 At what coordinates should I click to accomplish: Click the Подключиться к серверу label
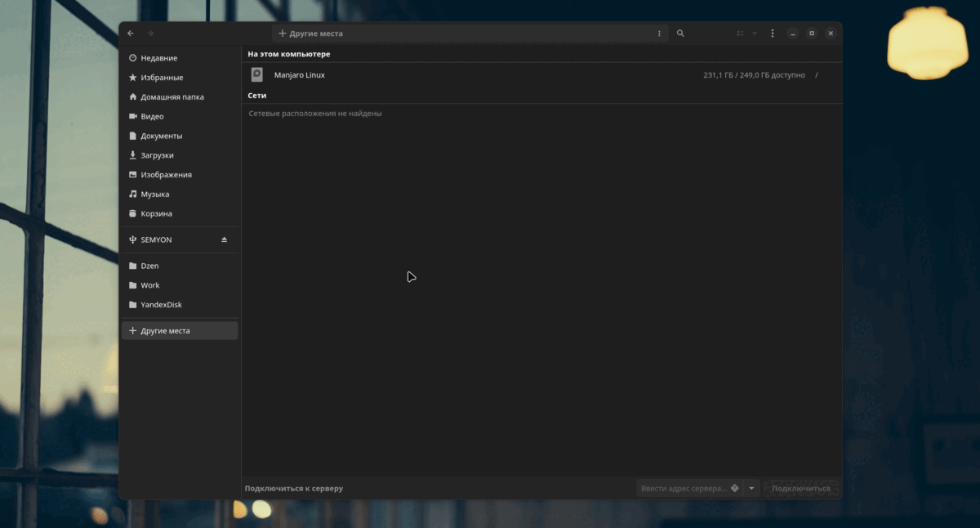click(294, 488)
